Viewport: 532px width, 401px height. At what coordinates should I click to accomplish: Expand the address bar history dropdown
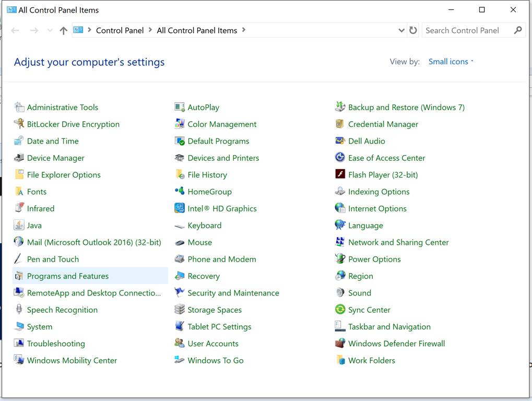[x=401, y=30]
